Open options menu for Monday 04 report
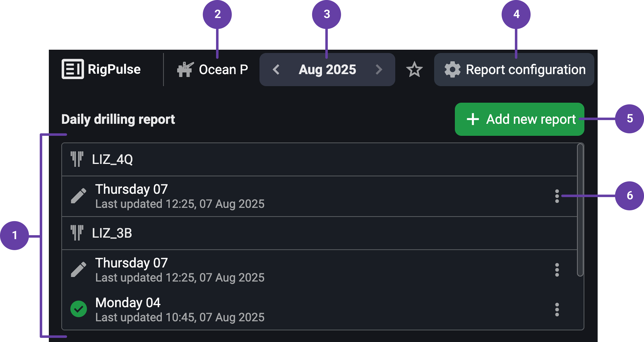This screenshot has height=342, width=644. point(557,309)
